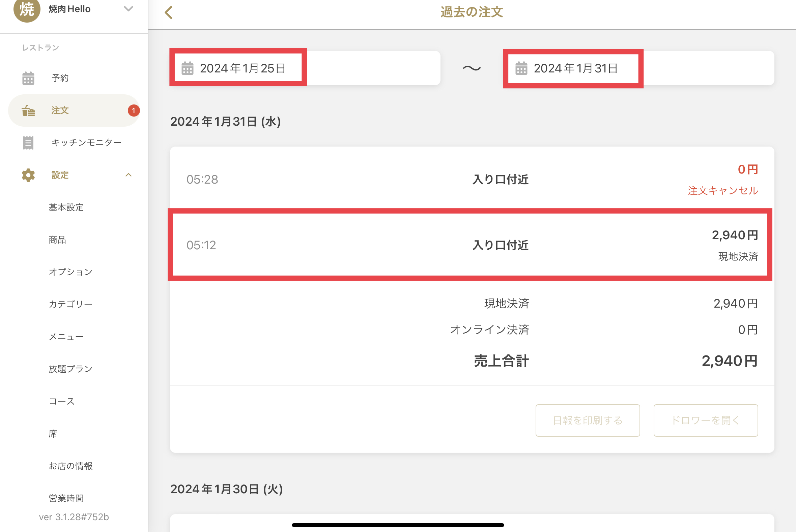
Task: Click calendar icon in end date field
Action: coord(521,68)
